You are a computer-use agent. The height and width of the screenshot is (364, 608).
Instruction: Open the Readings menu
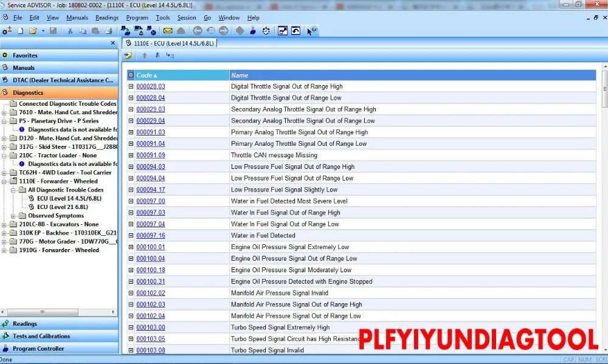click(107, 18)
